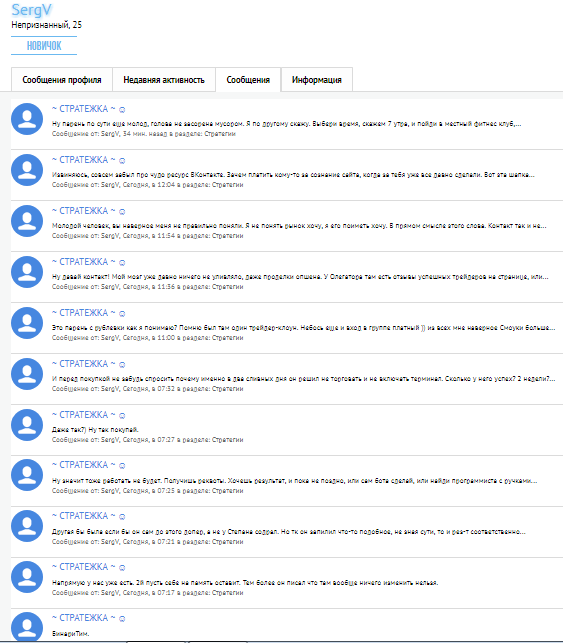Click message starting 'Это парень с рублевки'
This screenshot has width=563, height=643.
point(303,328)
